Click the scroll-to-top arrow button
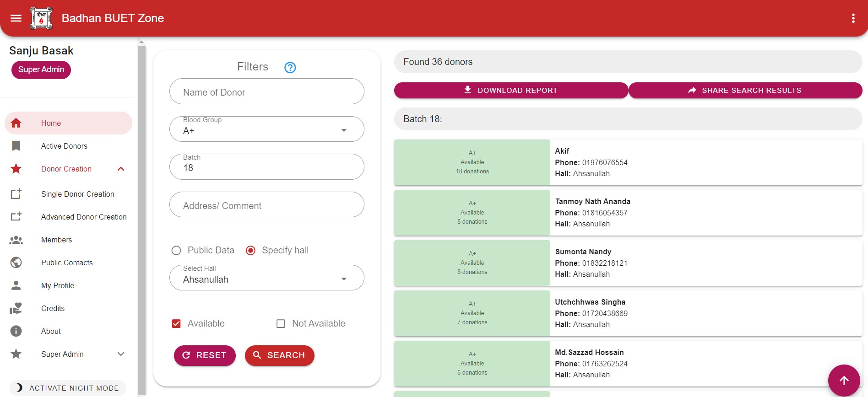The image size is (868, 397). 844,380
